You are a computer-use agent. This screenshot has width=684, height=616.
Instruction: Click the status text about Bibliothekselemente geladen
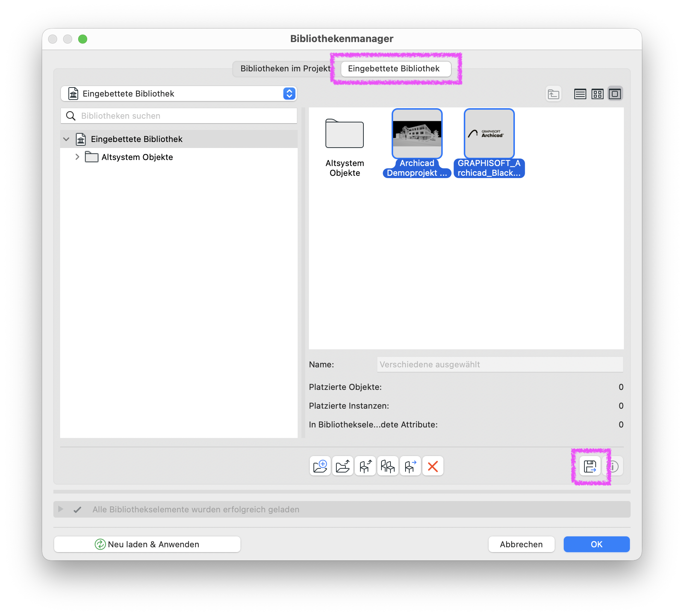tap(196, 509)
